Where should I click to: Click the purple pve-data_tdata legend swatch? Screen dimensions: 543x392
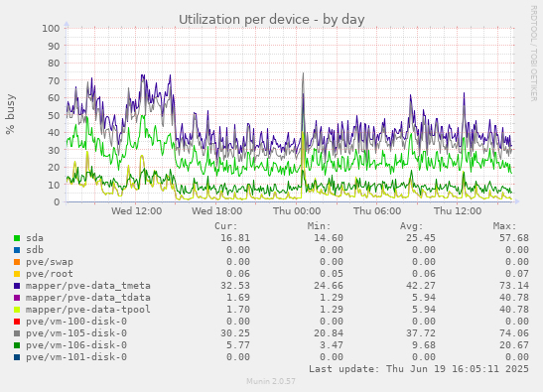(x=17, y=298)
